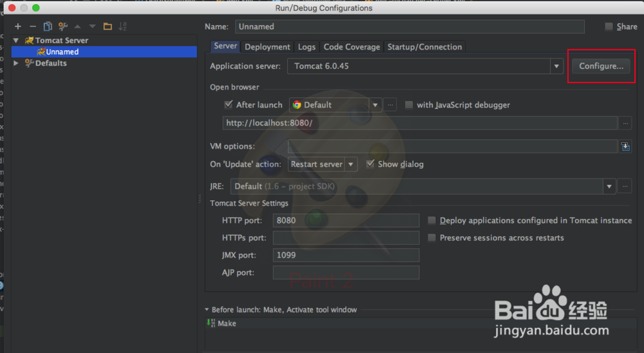Enable Preserve sessions across restarts
This screenshot has width=644, height=353.
click(x=431, y=238)
